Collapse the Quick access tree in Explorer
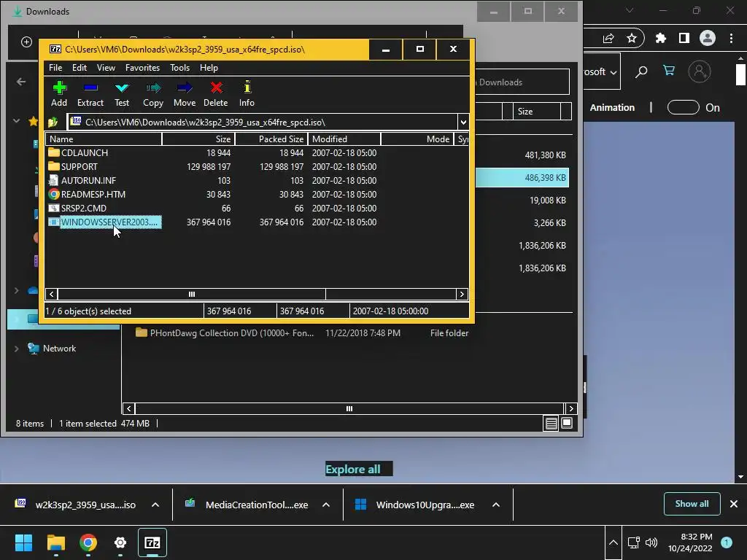Screen dimensions: 747x560 coord(16,121)
